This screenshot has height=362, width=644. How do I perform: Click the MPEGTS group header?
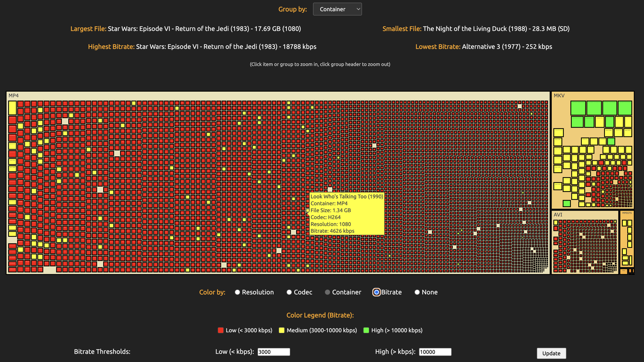[x=627, y=213]
